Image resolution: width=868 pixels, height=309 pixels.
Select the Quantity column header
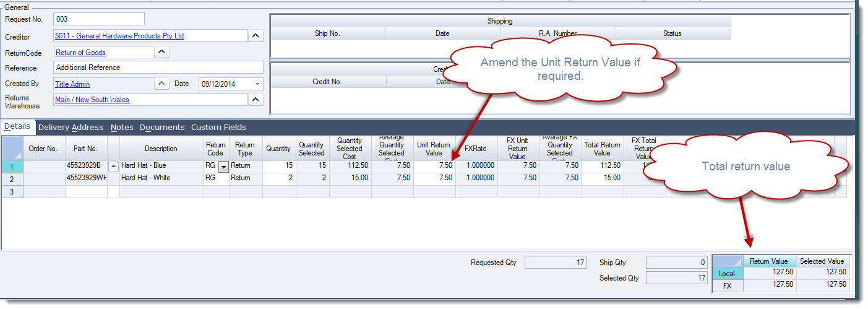tap(279, 149)
